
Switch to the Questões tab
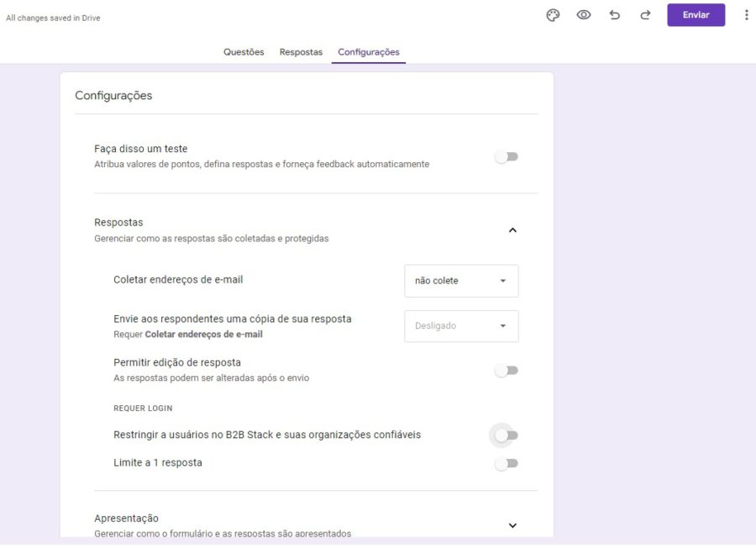point(244,51)
